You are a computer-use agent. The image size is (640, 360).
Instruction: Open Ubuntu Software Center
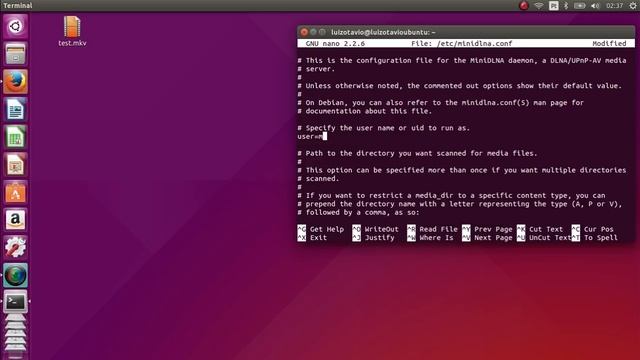16,192
